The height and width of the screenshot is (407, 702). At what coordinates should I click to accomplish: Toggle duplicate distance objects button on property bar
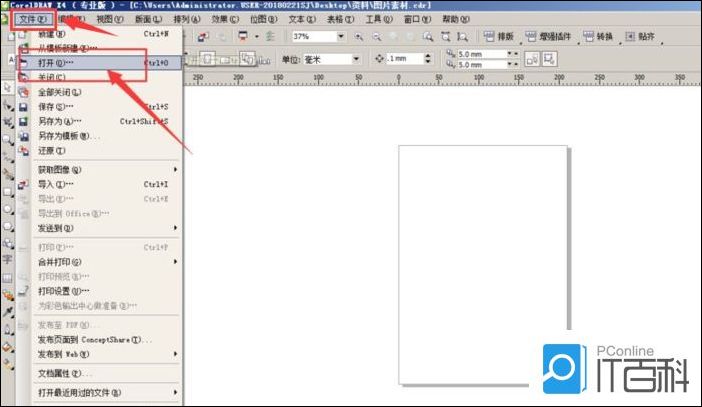tap(532, 59)
